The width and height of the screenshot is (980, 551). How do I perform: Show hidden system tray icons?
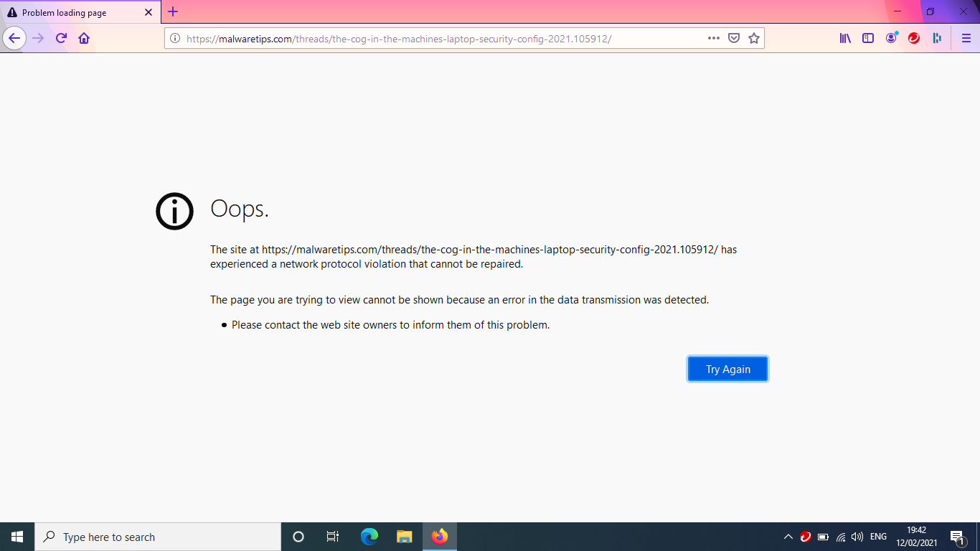[788, 537]
